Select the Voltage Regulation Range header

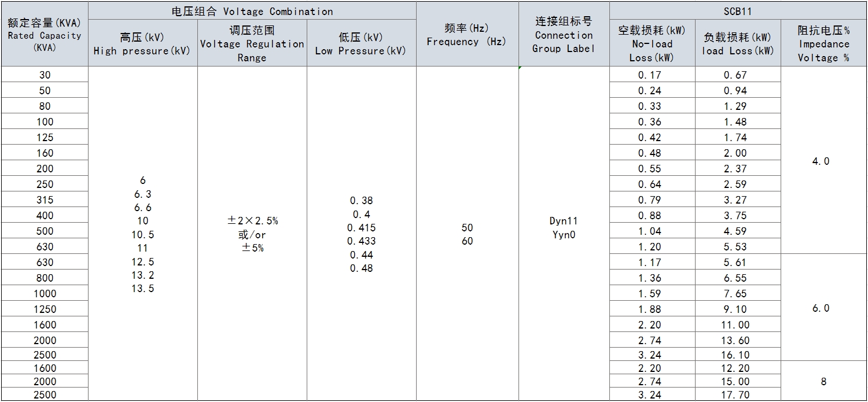(252, 44)
